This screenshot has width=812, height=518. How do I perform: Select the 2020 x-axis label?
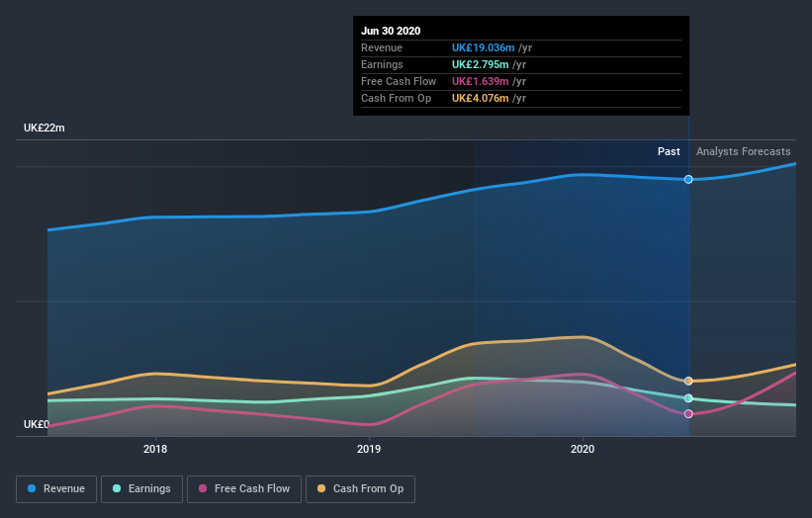(x=583, y=449)
